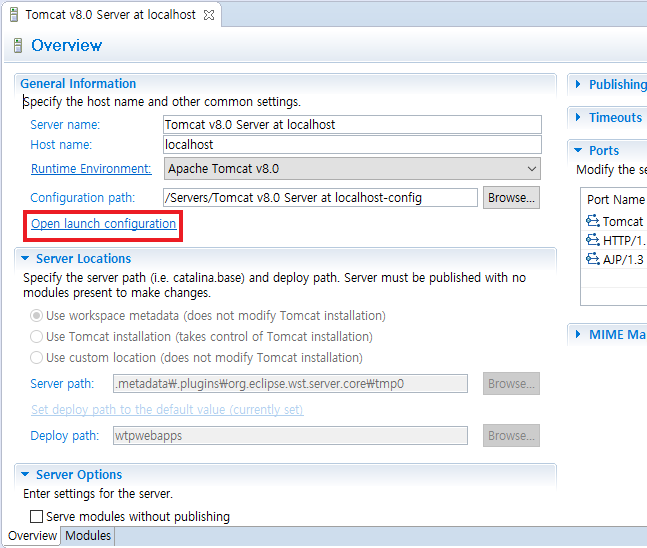Select Use custom location radio option
Screen dimensions: 647x548
click(x=36, y=357)
